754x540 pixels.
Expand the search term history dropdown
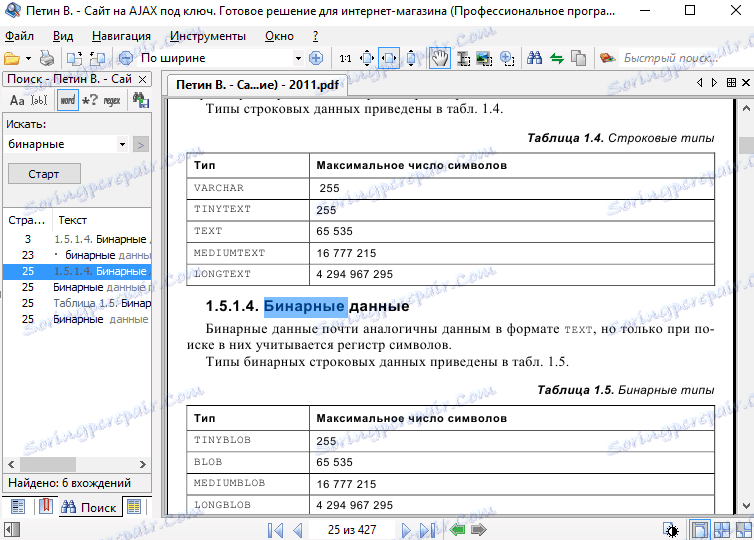click(x=122, y=145)
